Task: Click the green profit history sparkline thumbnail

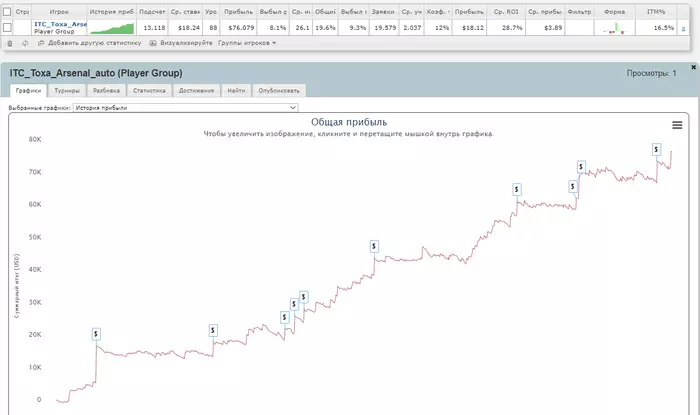Action: pyautogui.click(x=112, y=28)
